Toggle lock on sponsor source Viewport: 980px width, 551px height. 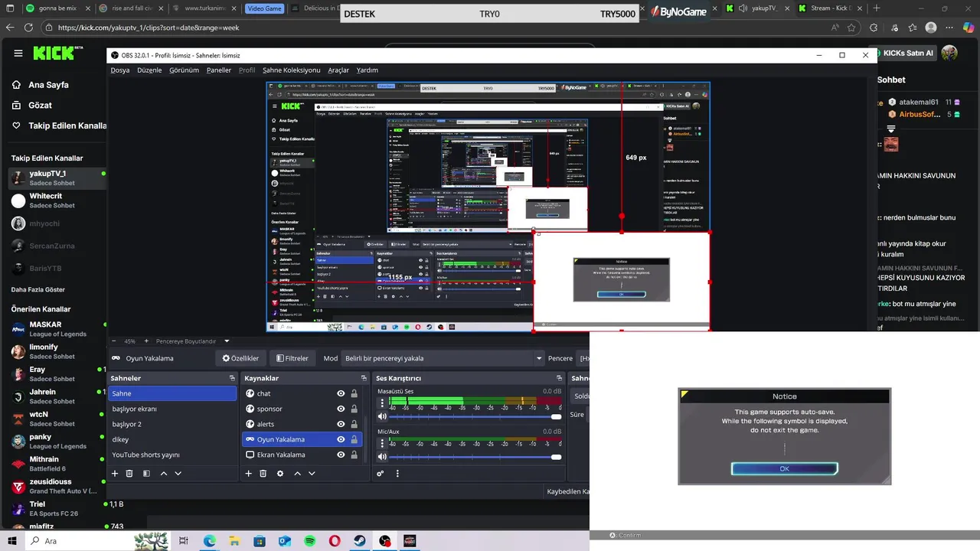[354, 409]
